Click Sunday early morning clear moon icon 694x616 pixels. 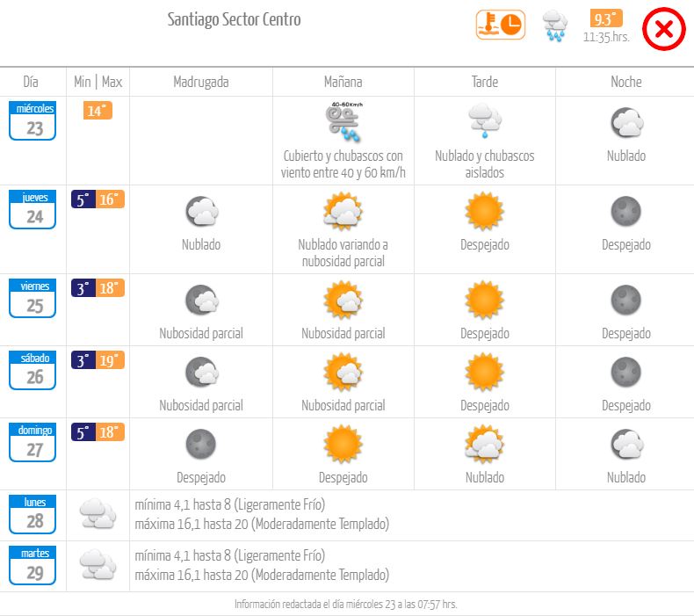coord(201,444)
